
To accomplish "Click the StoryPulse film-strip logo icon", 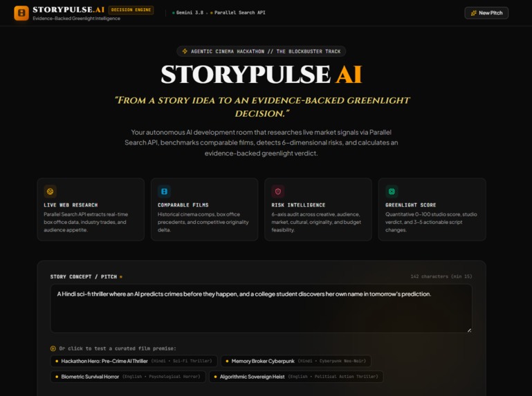I will [x=21, y=13].
